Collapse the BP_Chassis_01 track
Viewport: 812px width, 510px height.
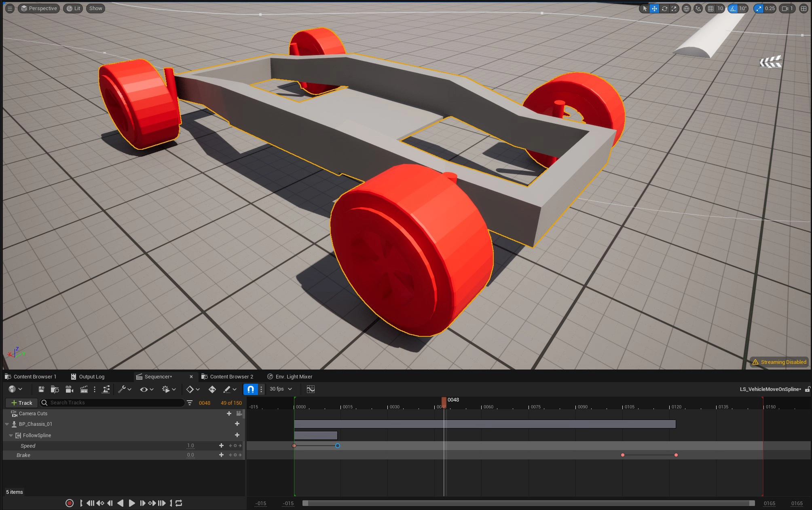pyautogui.click(x=6, y=424)
